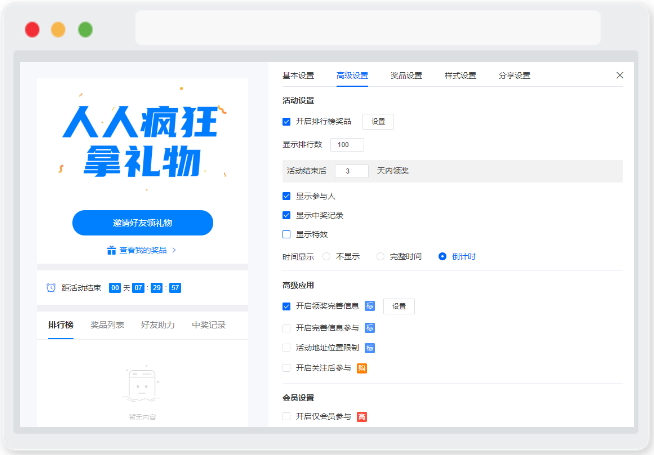Click the blue badge beside 活动地址位置限制
The width and height of the screenshot is (654, 455).
370,348
